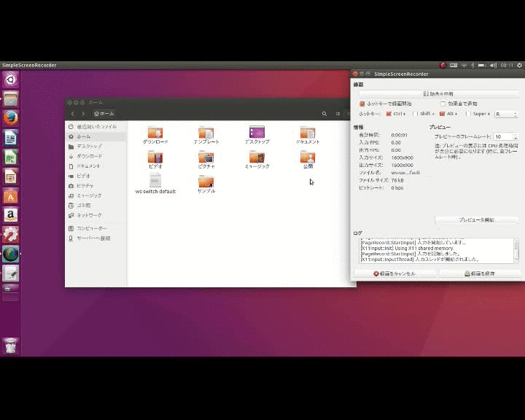Open the ミュージック folder icon
Screen dimensions: 525x420
(x=257, y=157)
